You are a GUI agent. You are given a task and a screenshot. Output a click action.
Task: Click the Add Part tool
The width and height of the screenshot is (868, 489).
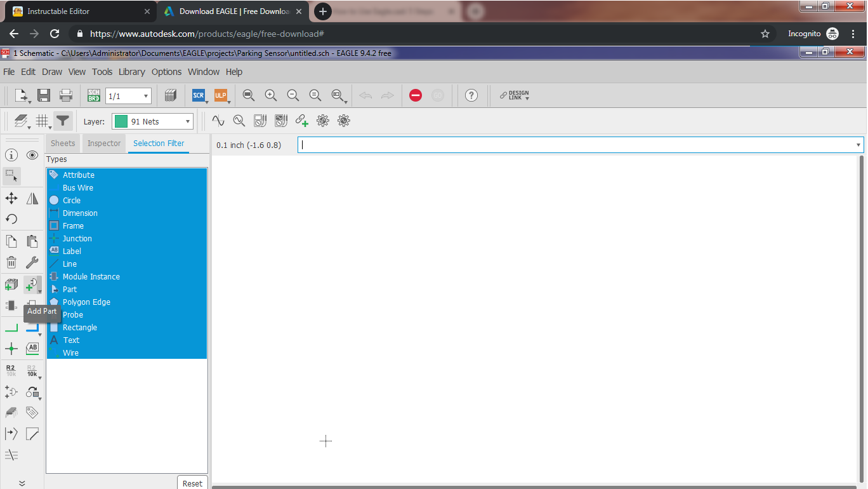(31, 285)
